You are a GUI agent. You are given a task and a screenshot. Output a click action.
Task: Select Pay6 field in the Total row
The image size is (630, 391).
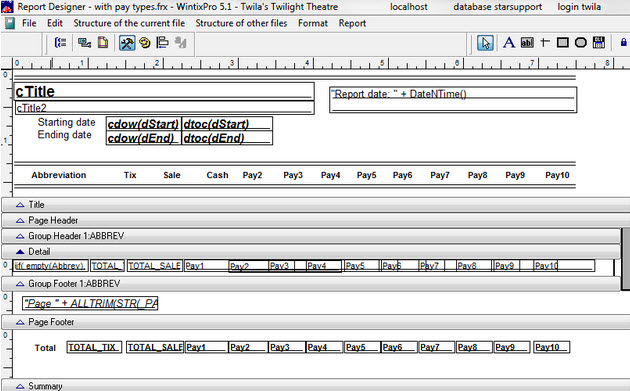coord(399,347)
